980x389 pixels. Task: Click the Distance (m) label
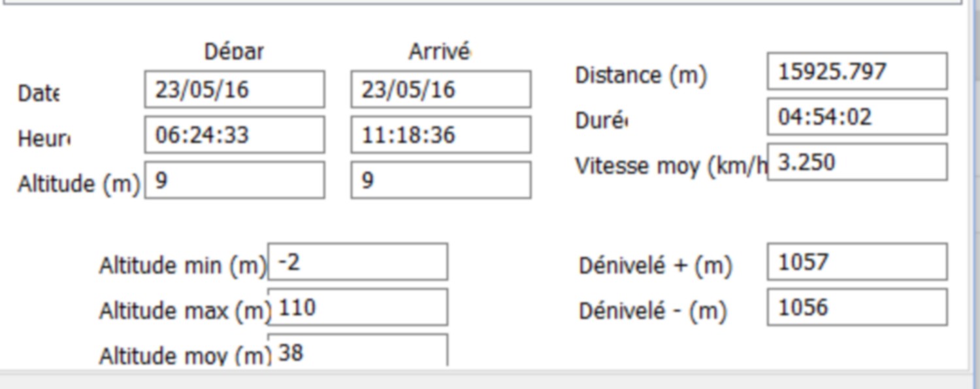(x=641, y=76)
